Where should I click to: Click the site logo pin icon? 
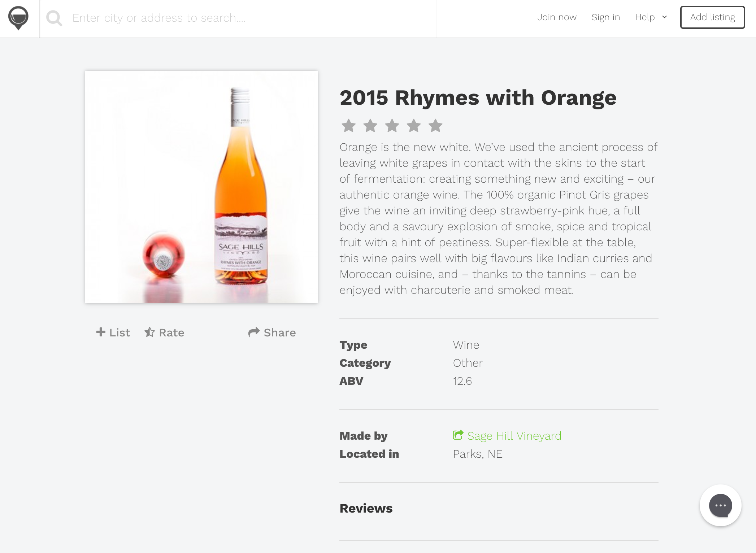pos(18,18)
